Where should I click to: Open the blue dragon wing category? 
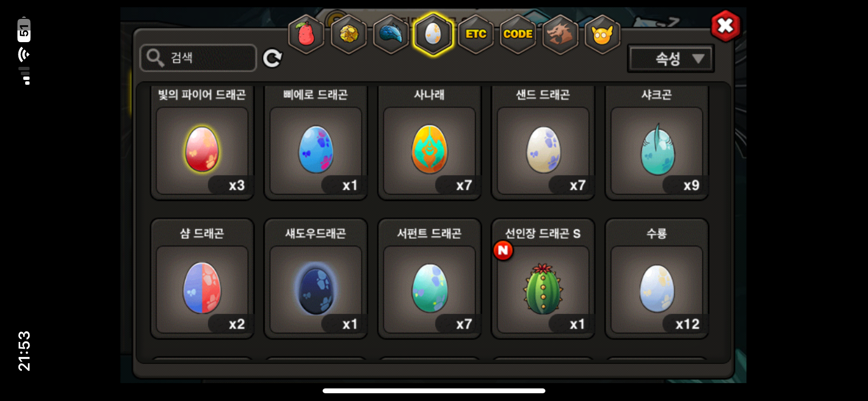tap(391, 34)
